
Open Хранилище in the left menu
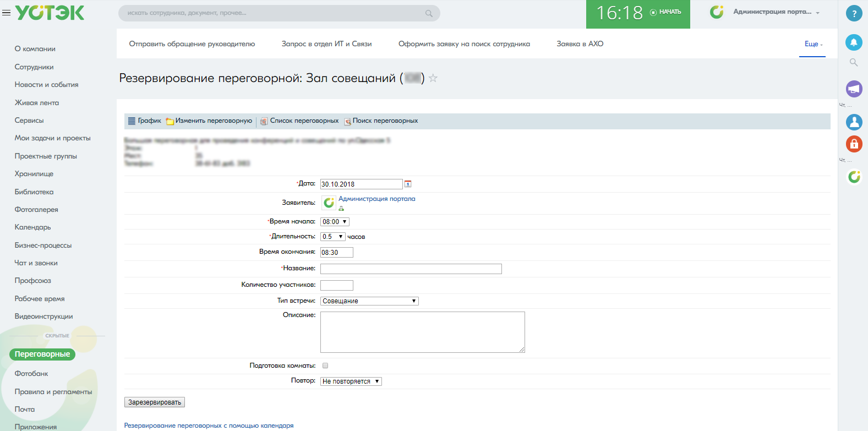click(x=34, y=174)
